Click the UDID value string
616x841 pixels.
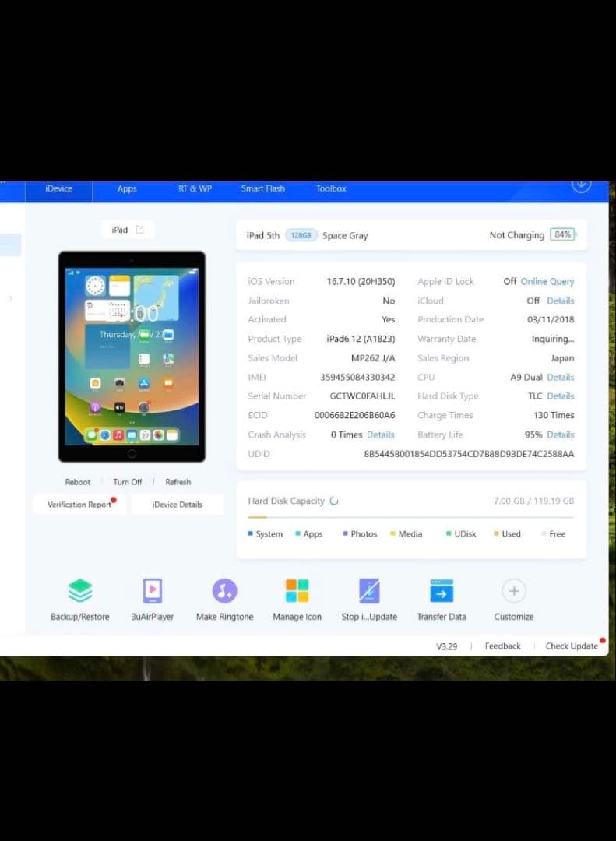[x=469, y=454]
